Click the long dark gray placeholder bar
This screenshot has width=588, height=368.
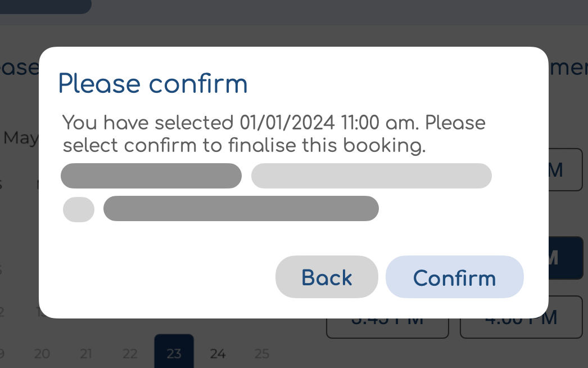[241, 208]
